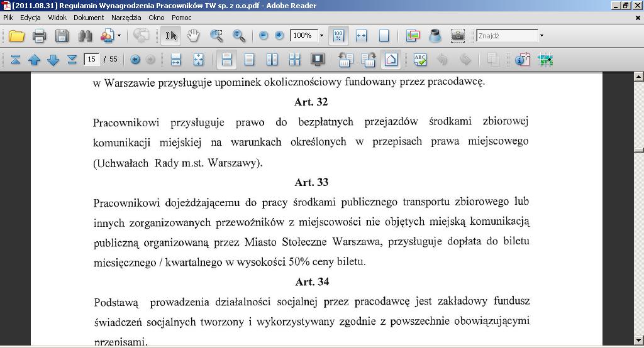This screenshot has height=348, width=644.
Task: Toggle the Actual Size 100% view
Action: (x=338, y=36)
